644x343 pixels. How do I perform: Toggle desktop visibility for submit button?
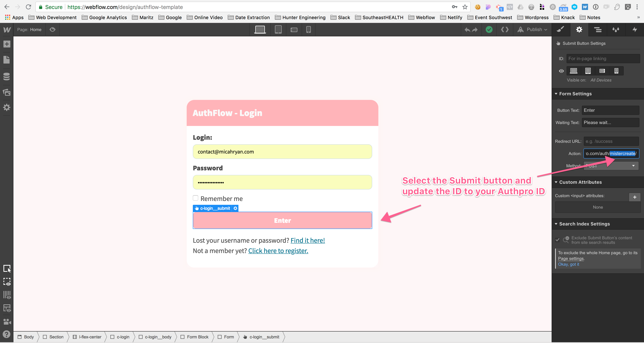pyautogui.click(x=573, y=71)
